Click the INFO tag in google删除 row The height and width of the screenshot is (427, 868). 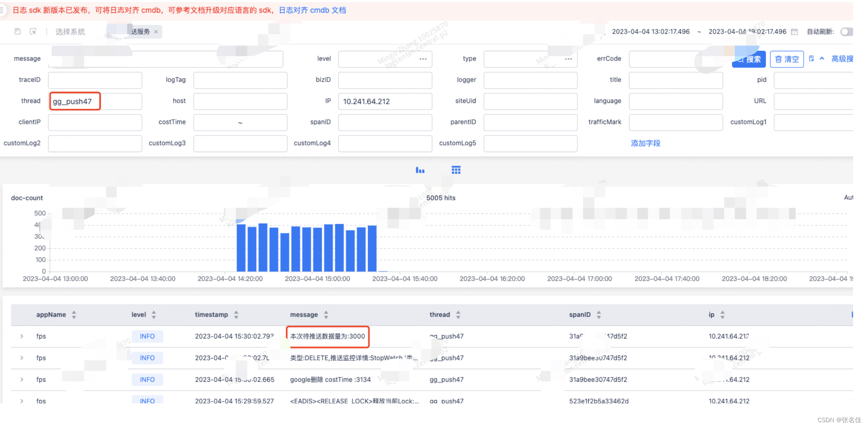[147, 380]
